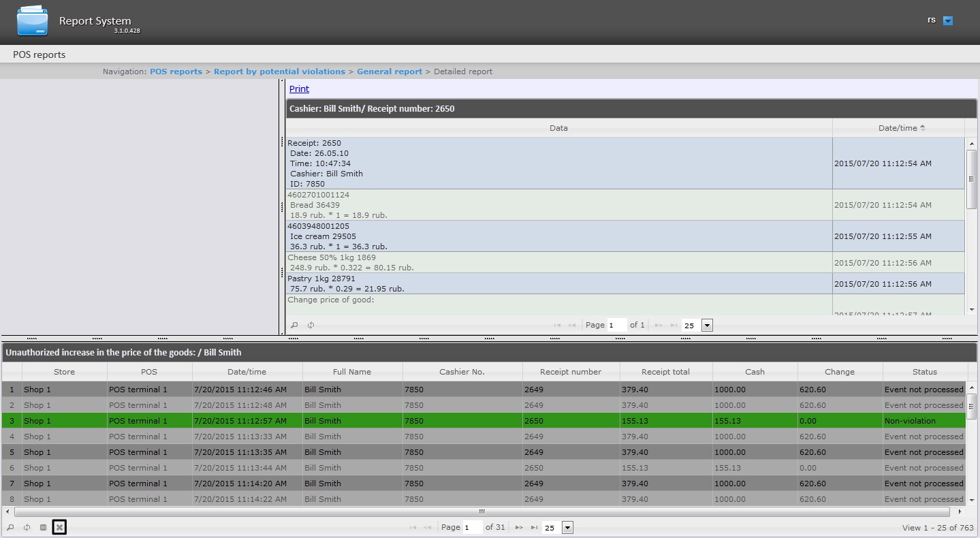Screen dimensions: 980x538
Task: Navigate to General report breadcrumb
Action: (x=390, y=72)
